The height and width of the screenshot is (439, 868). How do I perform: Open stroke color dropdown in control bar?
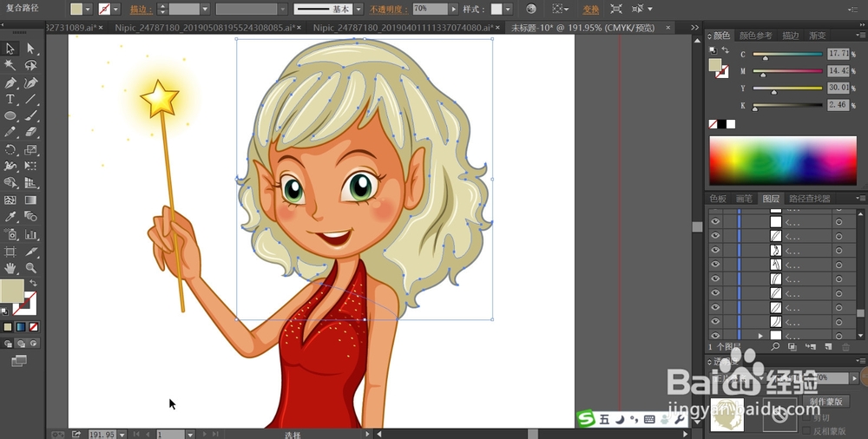click(115, 9)
